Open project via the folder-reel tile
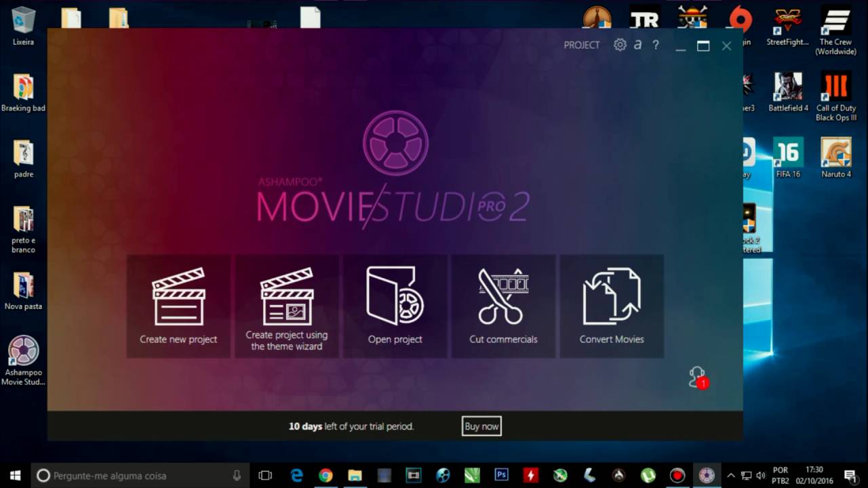Viewport: 868px width, 488px height. (395, 306)
